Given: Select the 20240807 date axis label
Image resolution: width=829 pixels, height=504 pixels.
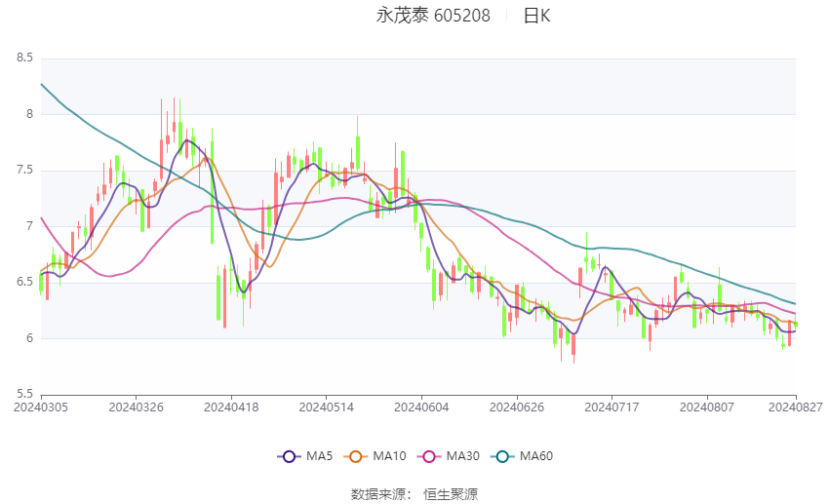Looking at the screenshot, I should pos(707,407).
